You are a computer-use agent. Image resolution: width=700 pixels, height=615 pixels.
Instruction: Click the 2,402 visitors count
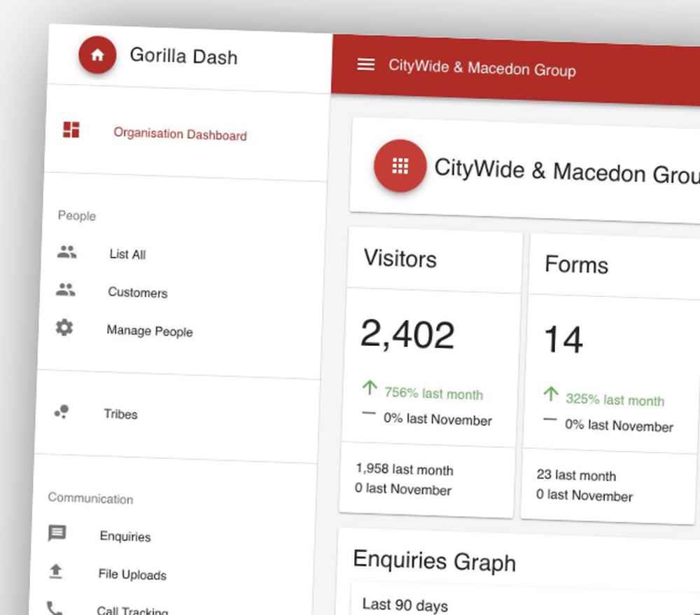407,335
